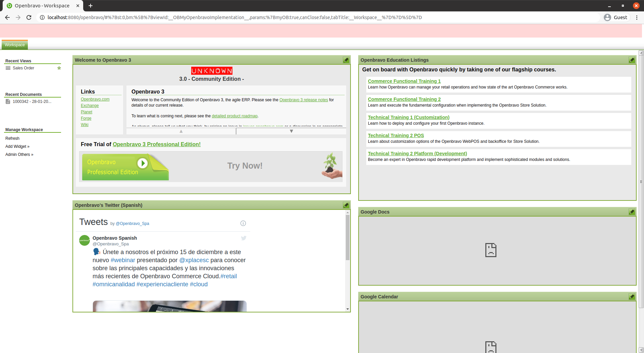Open the Google Docs widget edit menu
Screen dimensions: 644x353
tap(632, 212)
